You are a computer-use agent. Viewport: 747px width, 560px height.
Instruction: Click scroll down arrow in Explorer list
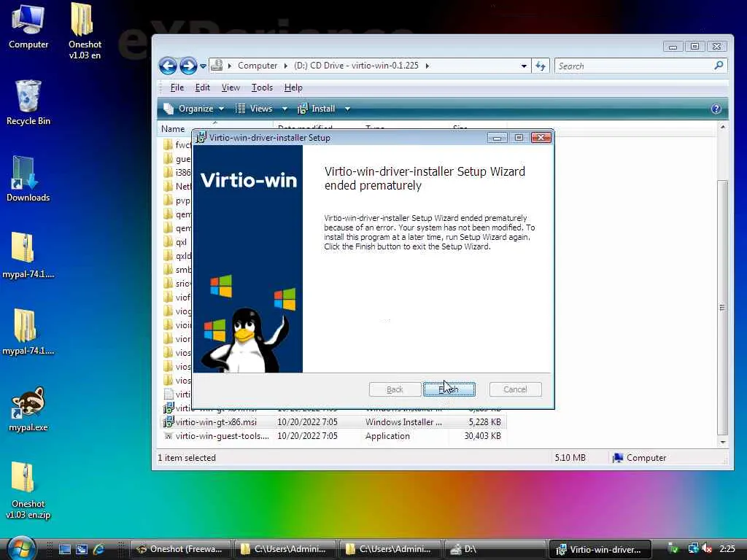pos(723,443)
